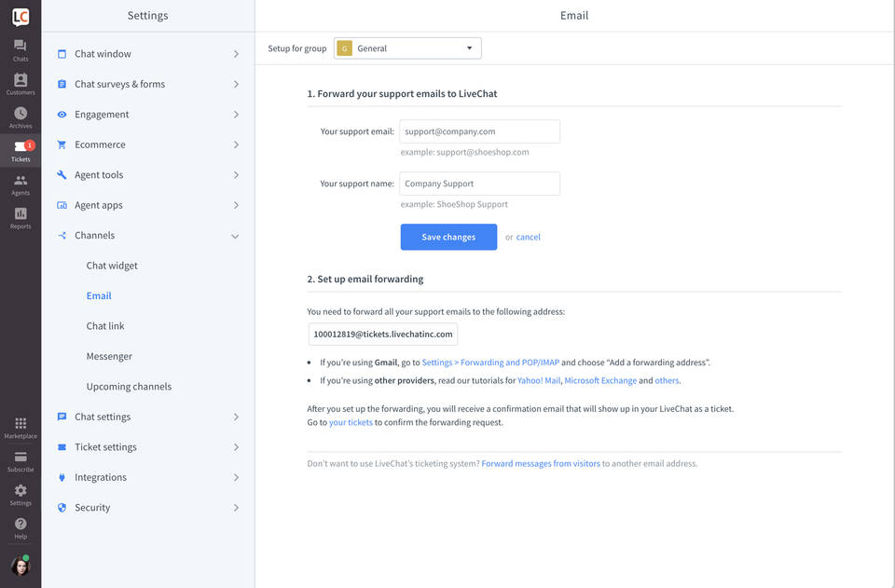Viewport: 895px width, 588px height.
Task: Open the Customers section icon
Action: click(21, 84)
